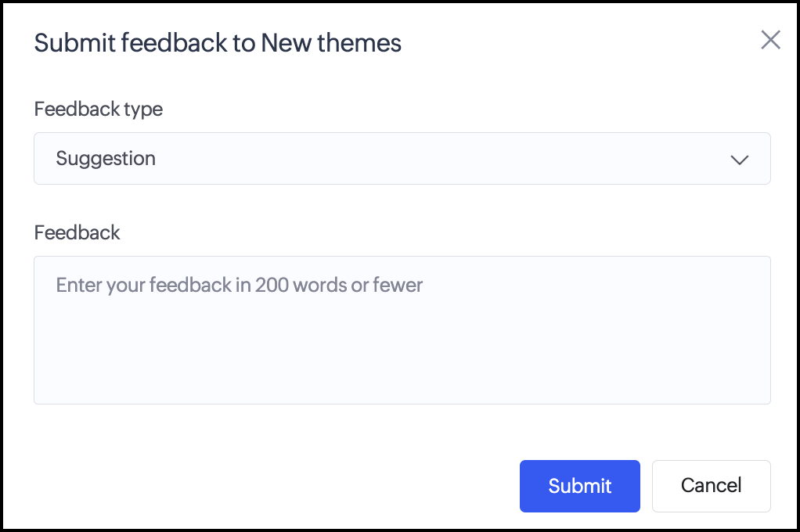
Task: Click the Submit button
Action: click(x=579, y=486)
